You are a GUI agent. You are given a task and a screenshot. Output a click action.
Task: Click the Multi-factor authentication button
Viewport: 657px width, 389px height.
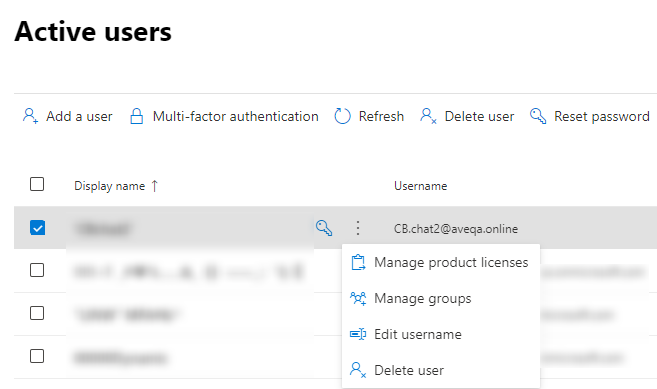pos(224,116)
